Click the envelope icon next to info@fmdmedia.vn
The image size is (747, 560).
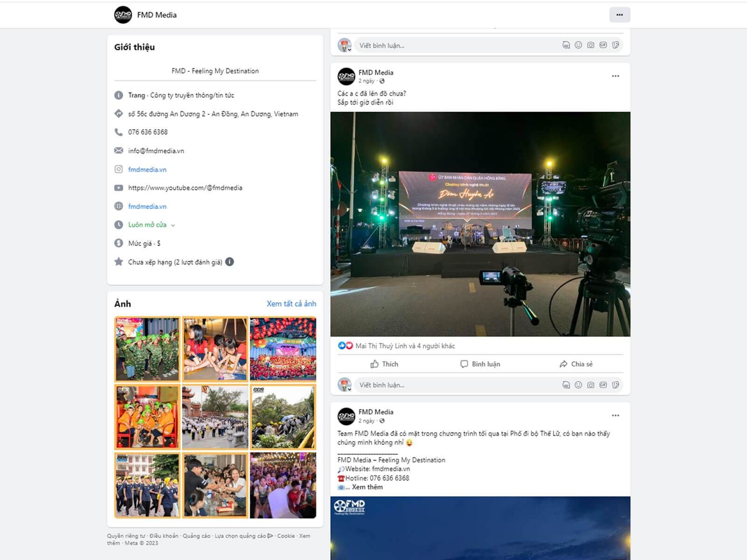click(119, 150)
